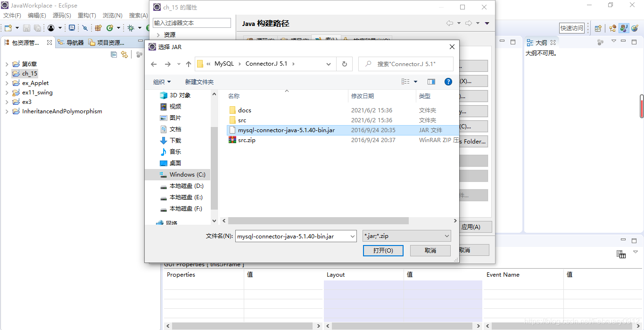Click the New Java Class icon
Image resolution: width=644 pixels, height=330 pixels.
110,28
